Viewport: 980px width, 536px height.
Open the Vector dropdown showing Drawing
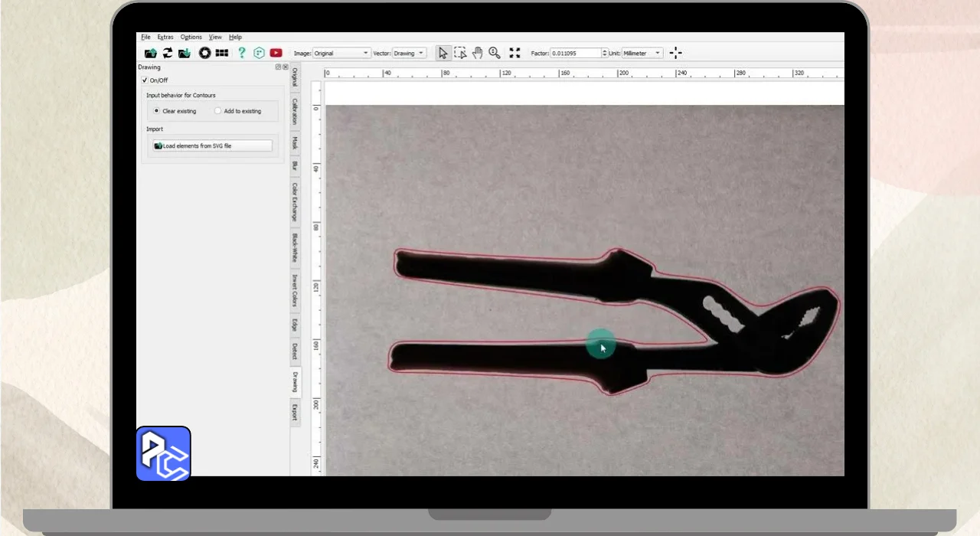409,54
